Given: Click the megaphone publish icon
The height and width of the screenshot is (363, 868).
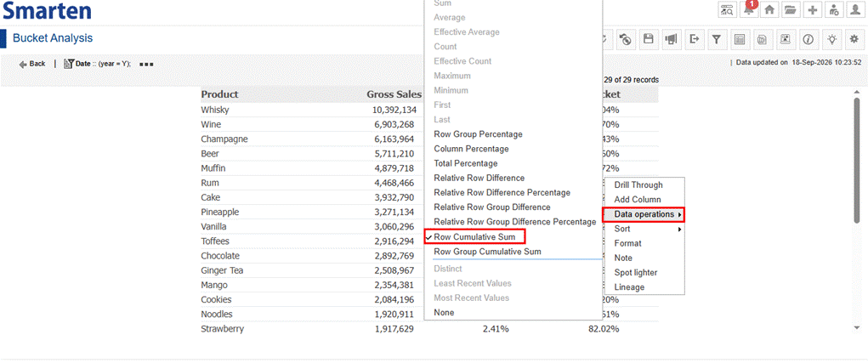Looking at the screenshot, I should 672,39.
